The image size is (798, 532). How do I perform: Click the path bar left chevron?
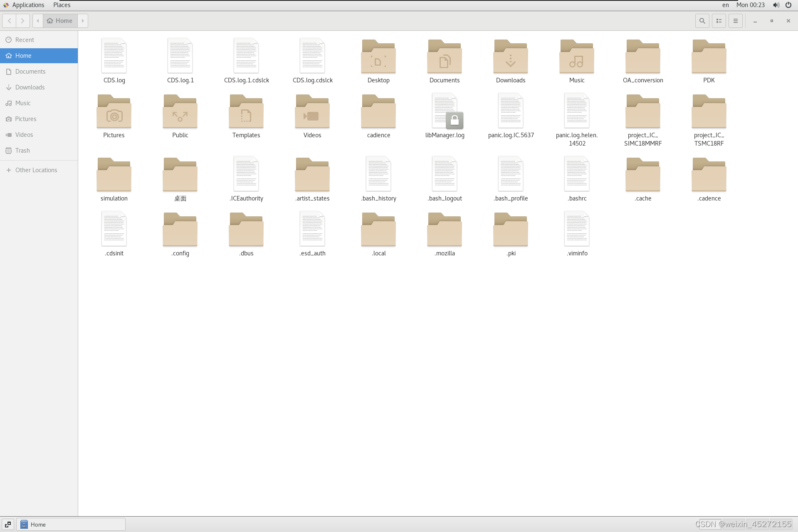(x=38, y=21)
